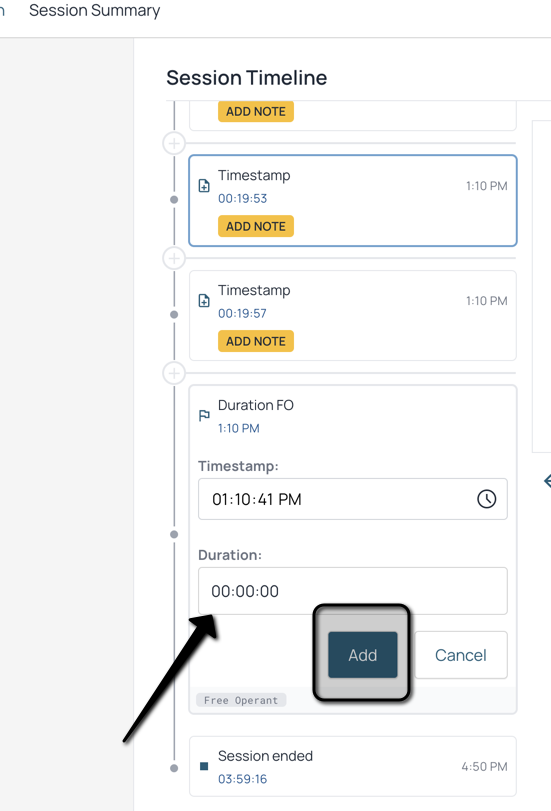Add note to Timestamp 00:19:57

256,341
